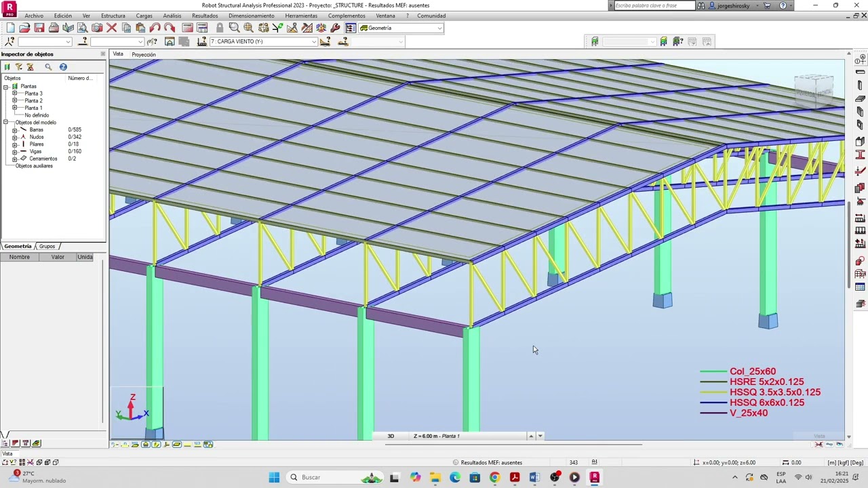This screenshot has height=488, width=868.
Task: Select the Objetos auxiliares tree item
Action: point(34,166)
